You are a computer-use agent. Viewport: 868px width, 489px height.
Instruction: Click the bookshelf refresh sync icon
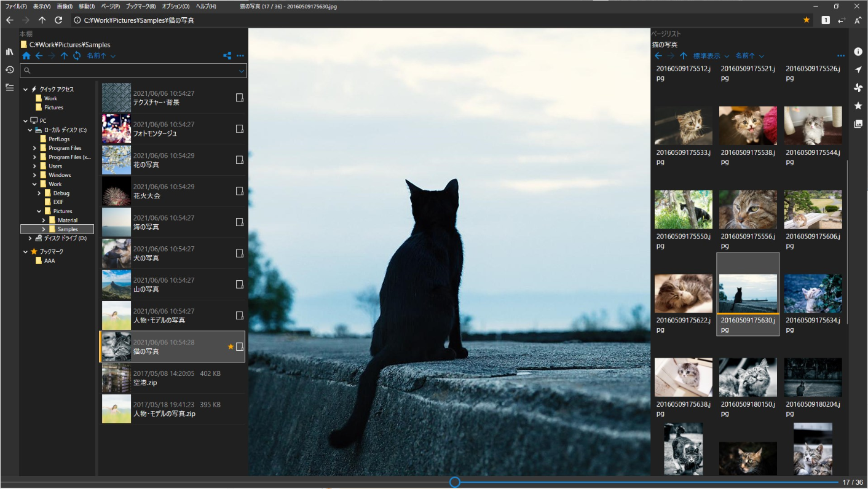click(77, 56)
